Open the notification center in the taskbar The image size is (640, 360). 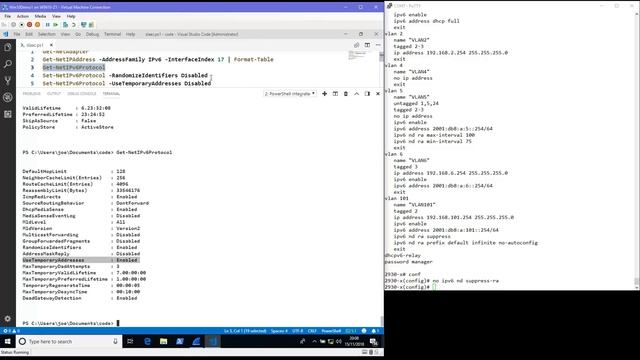(x=373, y=342)
